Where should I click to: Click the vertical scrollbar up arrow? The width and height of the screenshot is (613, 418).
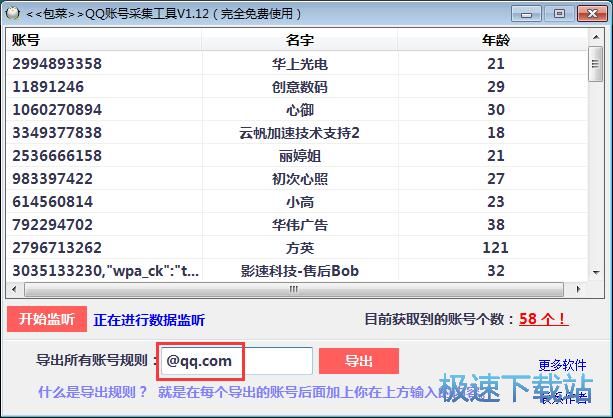pyautogui.click(x=596, y=37)
